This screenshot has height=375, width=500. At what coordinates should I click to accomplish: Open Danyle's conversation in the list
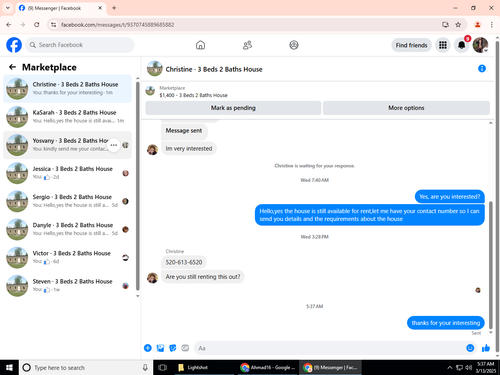[x=68, y=229]
